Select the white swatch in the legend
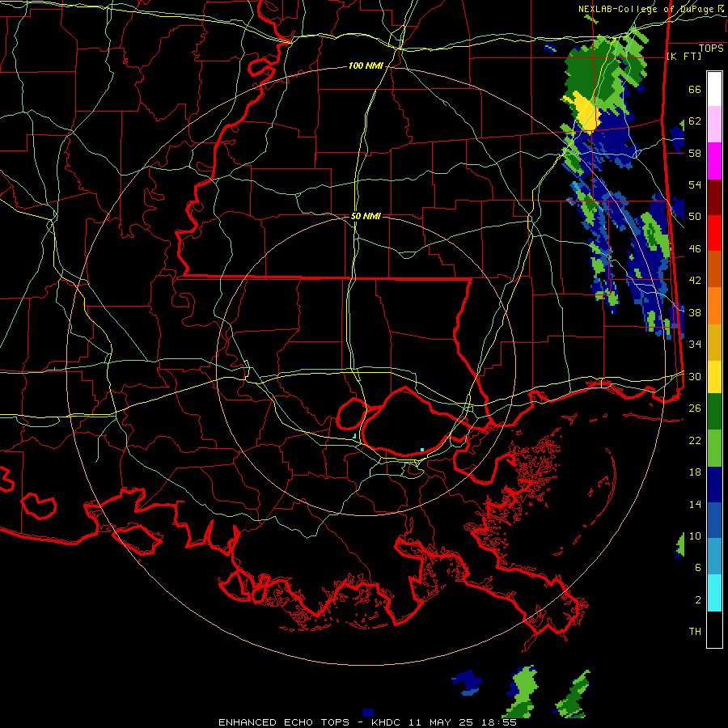728x728 pixels. (x=714, y=89)
